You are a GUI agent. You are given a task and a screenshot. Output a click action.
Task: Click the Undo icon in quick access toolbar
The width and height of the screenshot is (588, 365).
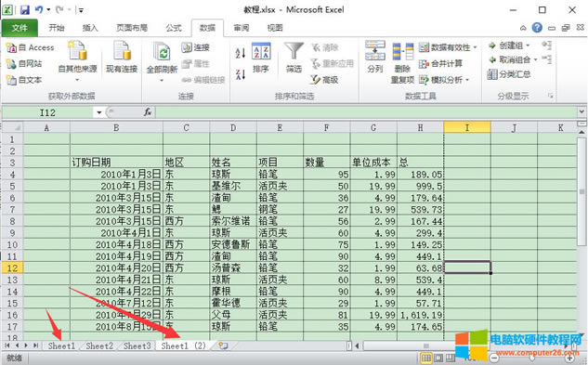point(39,9)
